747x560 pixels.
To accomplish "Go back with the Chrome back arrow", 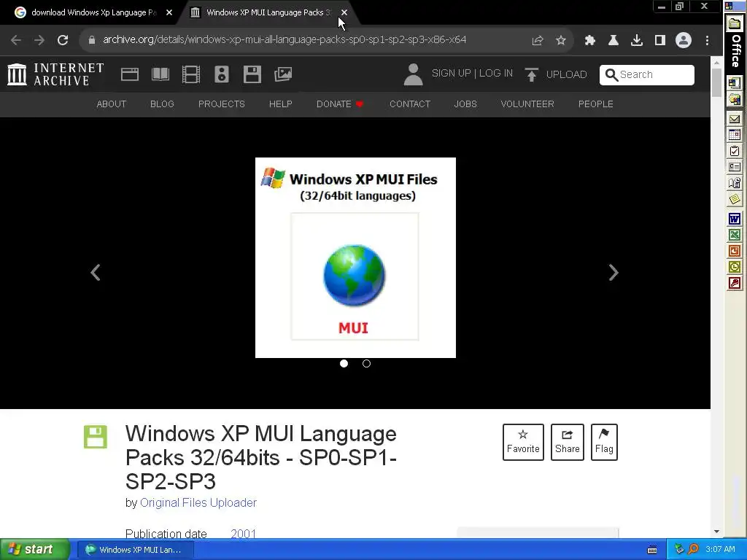I will (16, 40).
